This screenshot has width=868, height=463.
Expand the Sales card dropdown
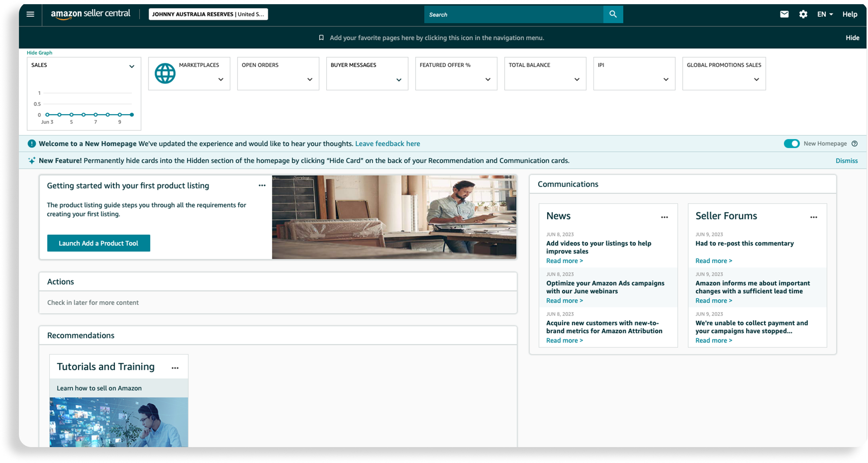(132, 67)
